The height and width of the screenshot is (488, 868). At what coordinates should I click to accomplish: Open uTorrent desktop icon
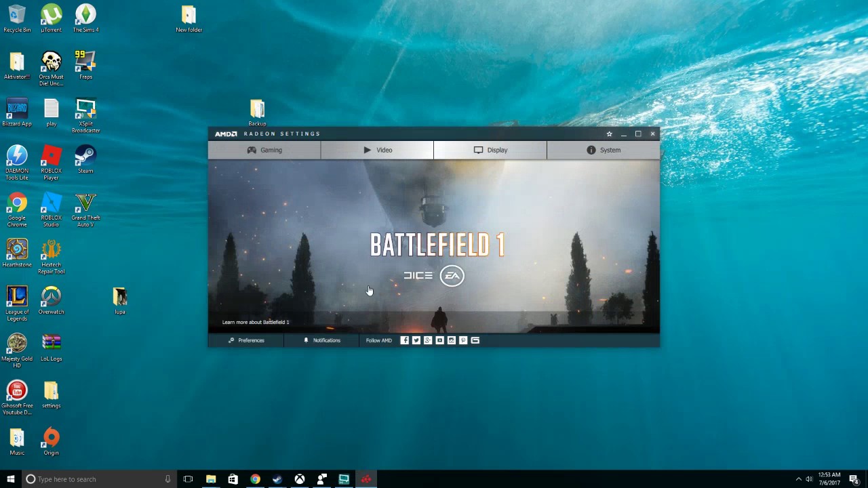[x=51, y=19]
